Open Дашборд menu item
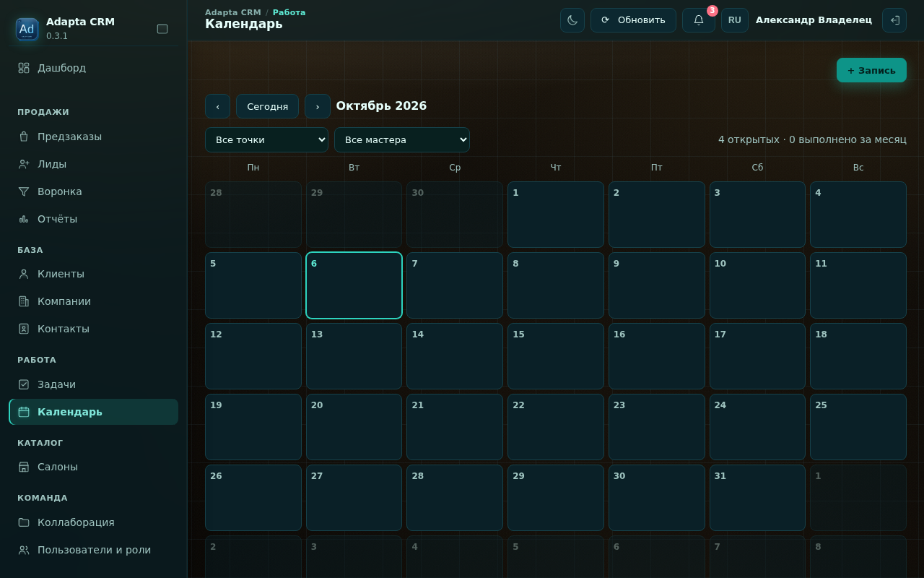Image resolution: width=924 pixels, height=578 pixels. click(94, 68)
